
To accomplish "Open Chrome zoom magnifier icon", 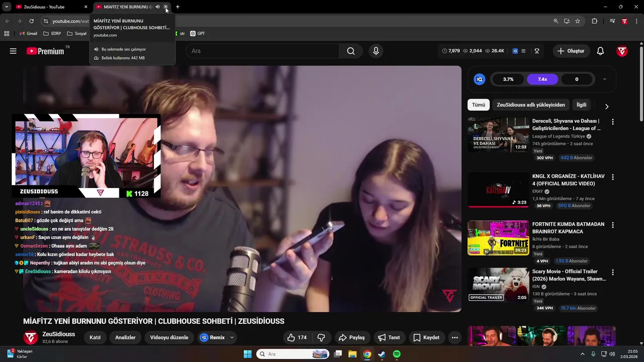I will click(x=556, y=21).
